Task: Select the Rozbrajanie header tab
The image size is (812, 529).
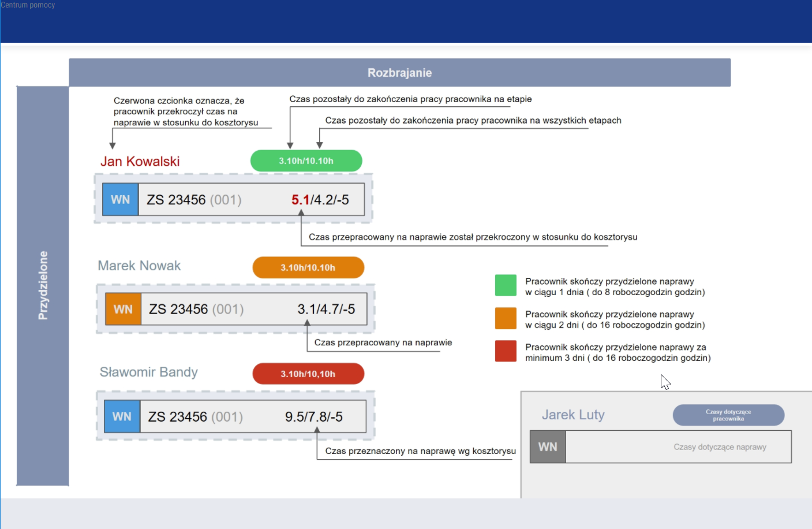Action: pos(399,73)
